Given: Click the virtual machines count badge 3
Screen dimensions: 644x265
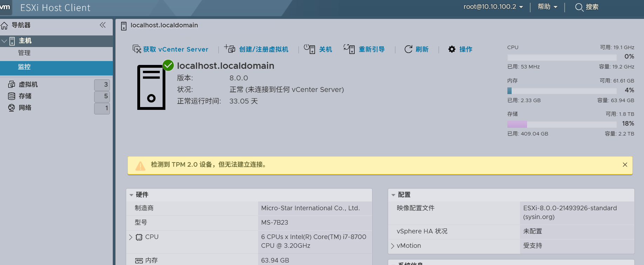Looking at the screenshot, I should [x=102, y=85].
